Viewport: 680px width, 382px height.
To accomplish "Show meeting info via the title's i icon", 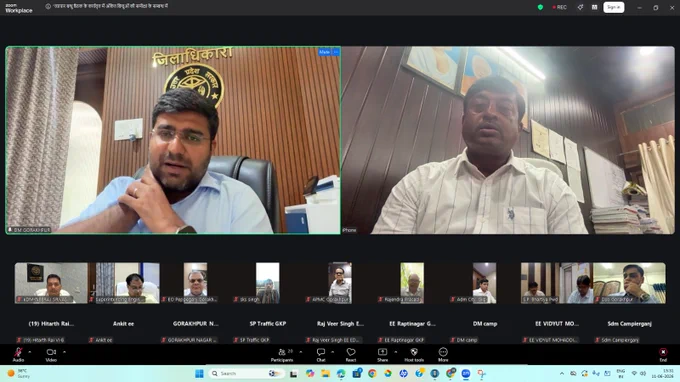I will point(48,7).
